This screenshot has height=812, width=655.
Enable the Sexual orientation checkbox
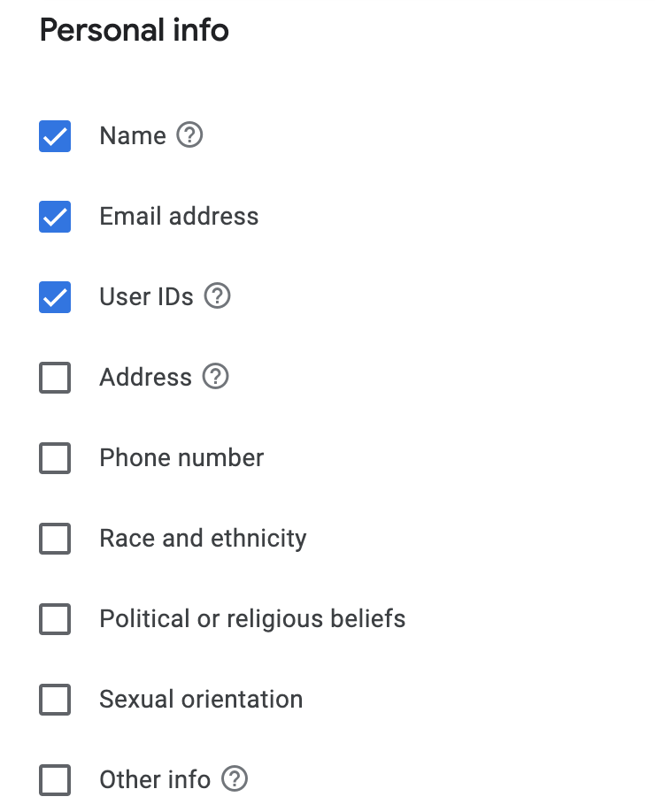click(55, 700)
